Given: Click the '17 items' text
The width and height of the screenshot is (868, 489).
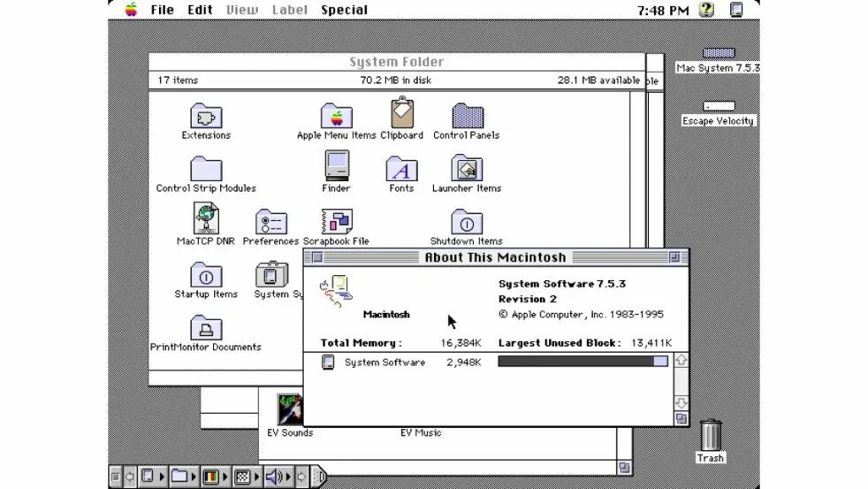Looking at the screenshot, I should (x=178, y=80).
